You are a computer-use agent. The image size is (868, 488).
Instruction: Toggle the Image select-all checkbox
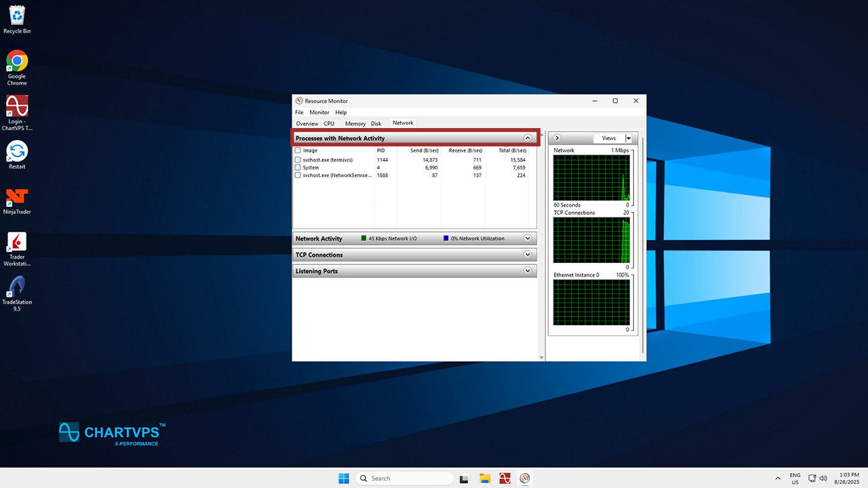click(298, 150)
